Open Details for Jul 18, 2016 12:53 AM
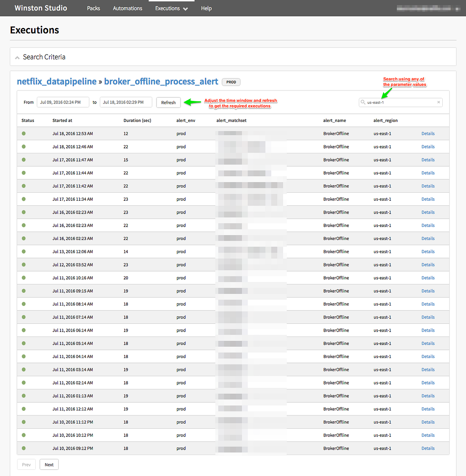The image size is (466, 476). (x=428, y=134)
